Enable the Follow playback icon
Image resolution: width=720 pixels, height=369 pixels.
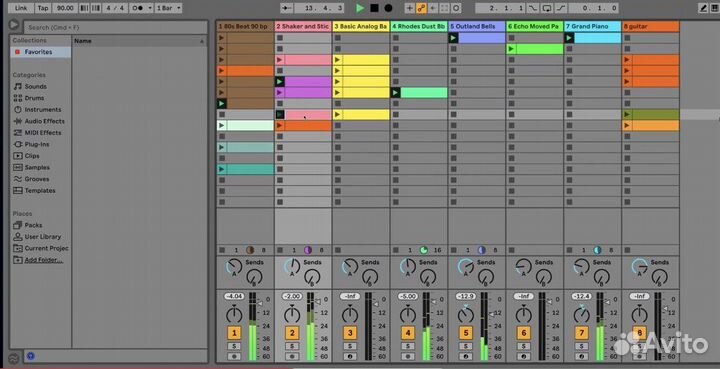point(287,8)
